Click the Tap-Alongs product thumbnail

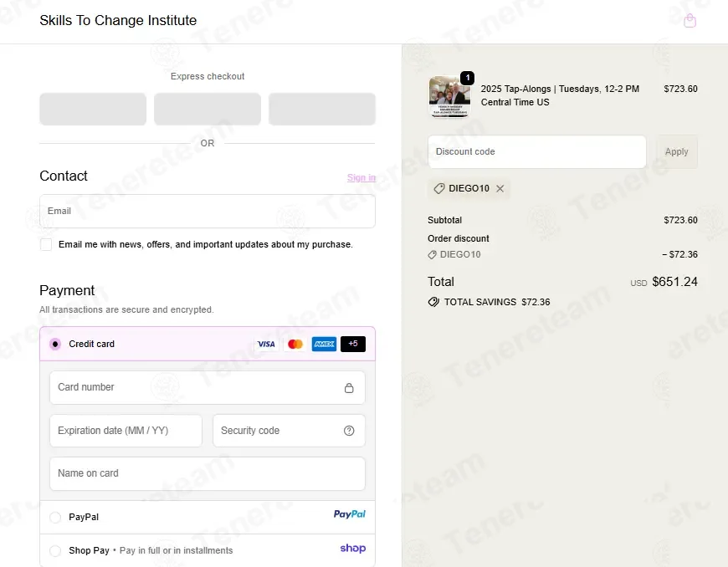pyautogui.click(x=449, y=96)
